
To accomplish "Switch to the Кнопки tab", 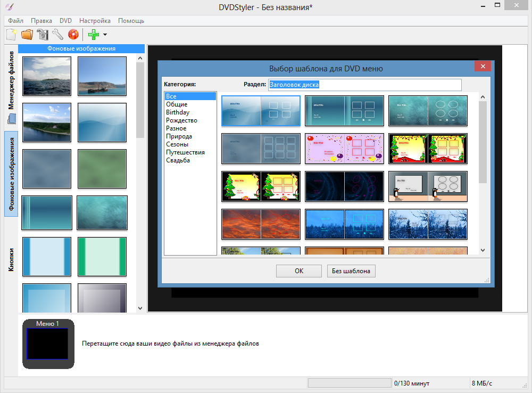I will [x=11, y=259].
